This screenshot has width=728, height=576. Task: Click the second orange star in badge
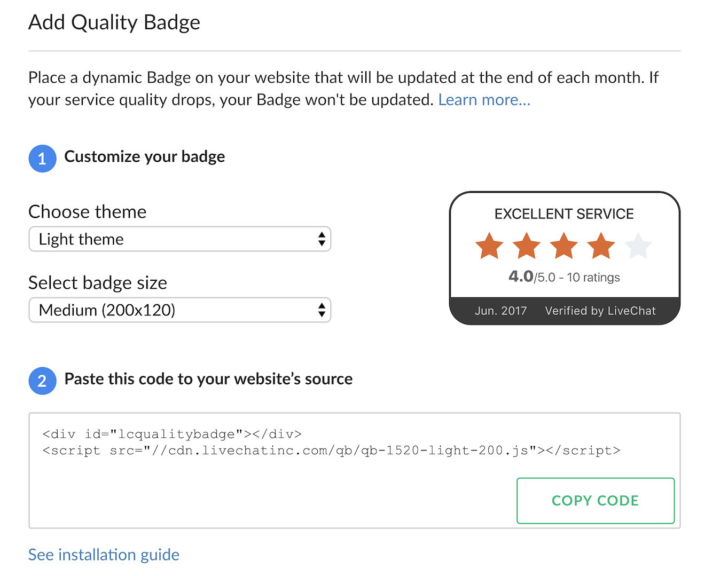[x=527, y=246]
